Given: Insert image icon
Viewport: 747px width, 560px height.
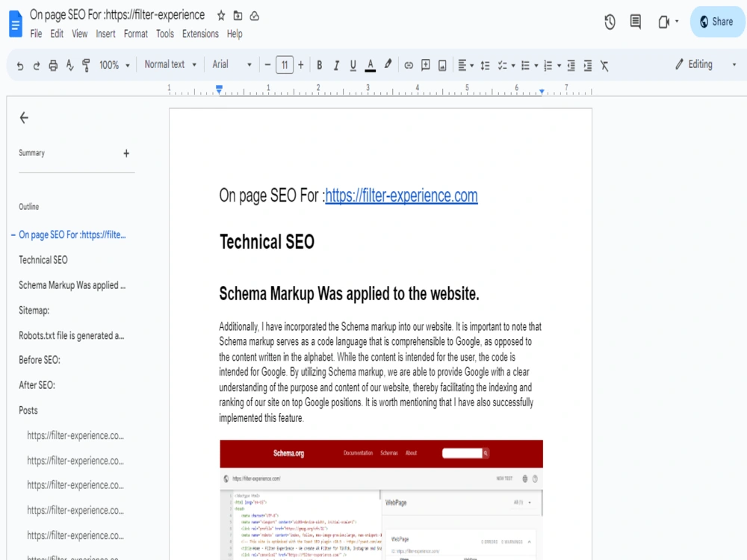Looking at the screenshot, I should [x=442, y=65].
